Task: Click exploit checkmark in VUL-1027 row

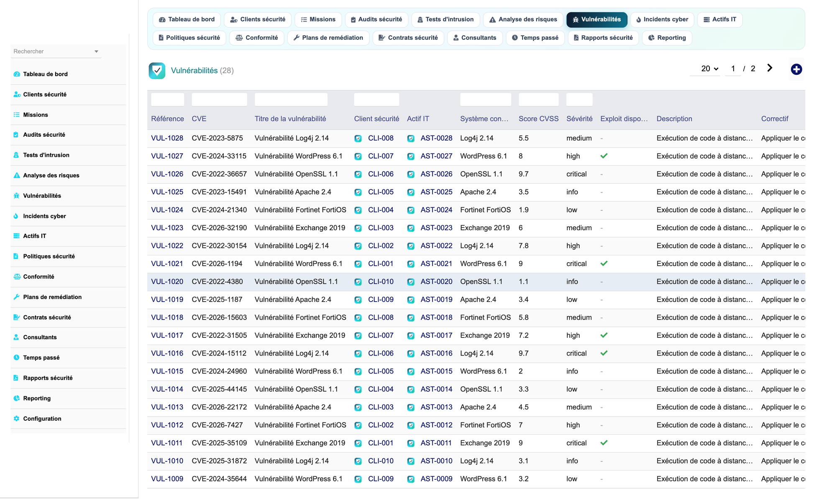Action: [x=604, y=156]
